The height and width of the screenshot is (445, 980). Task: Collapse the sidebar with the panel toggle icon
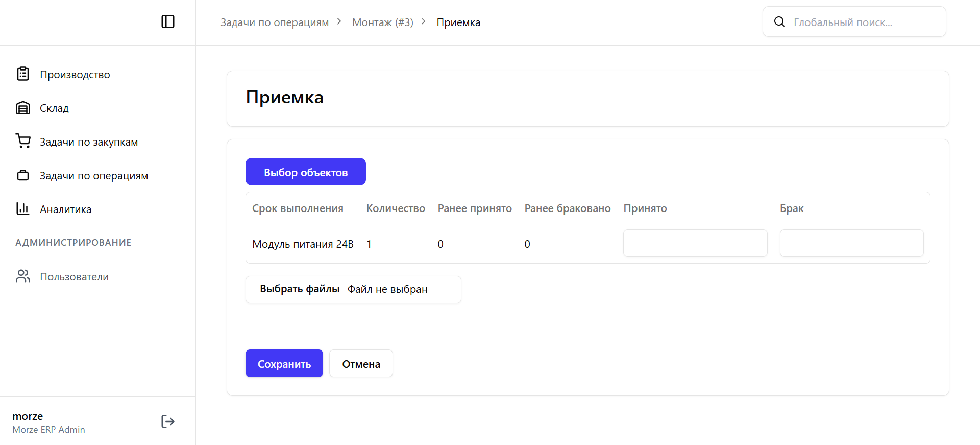coord(168,21)
